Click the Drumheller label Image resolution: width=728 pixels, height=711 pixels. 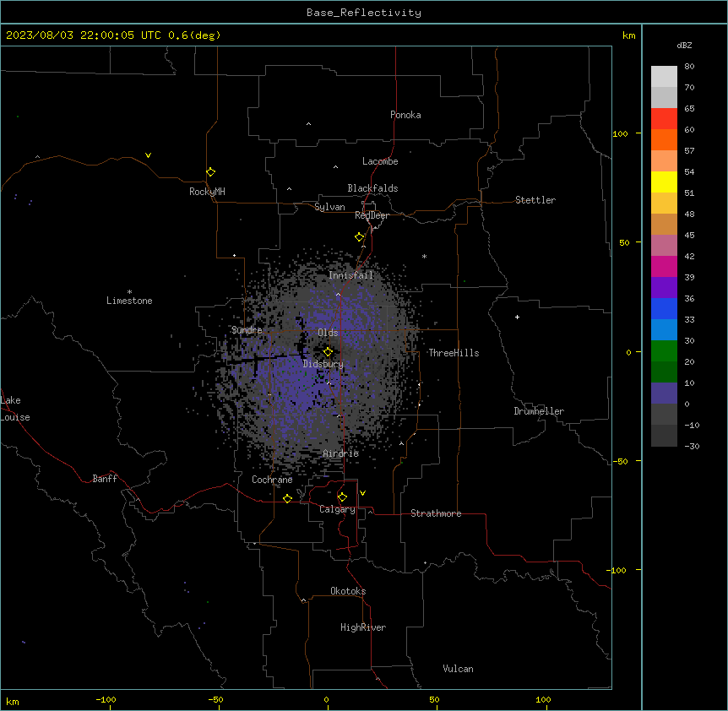[x=539, y=411]
